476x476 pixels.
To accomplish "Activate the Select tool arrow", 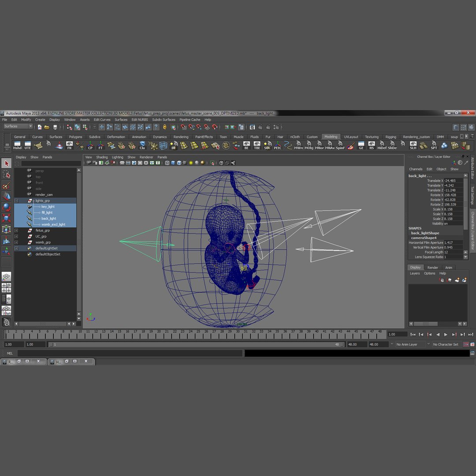I will click(6, 164).
